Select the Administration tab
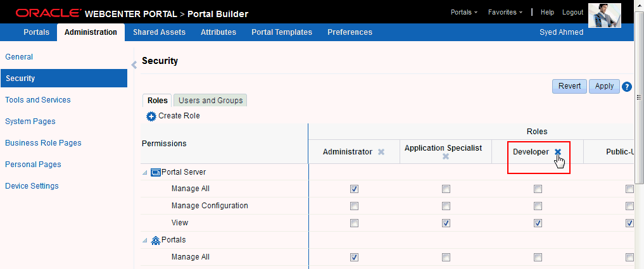The height and width of the screenshot is (269, 644). 91,32
